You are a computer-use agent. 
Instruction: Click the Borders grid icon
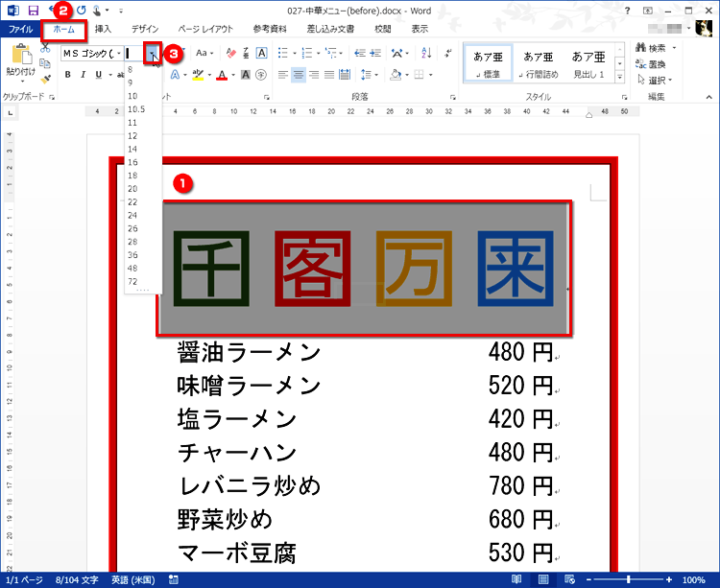(419, 74)
